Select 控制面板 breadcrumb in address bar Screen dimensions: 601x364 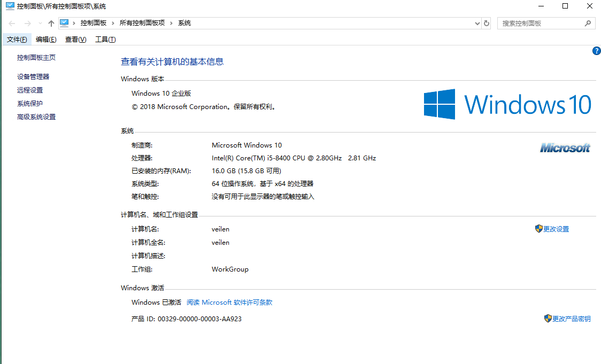coord(93,23)
